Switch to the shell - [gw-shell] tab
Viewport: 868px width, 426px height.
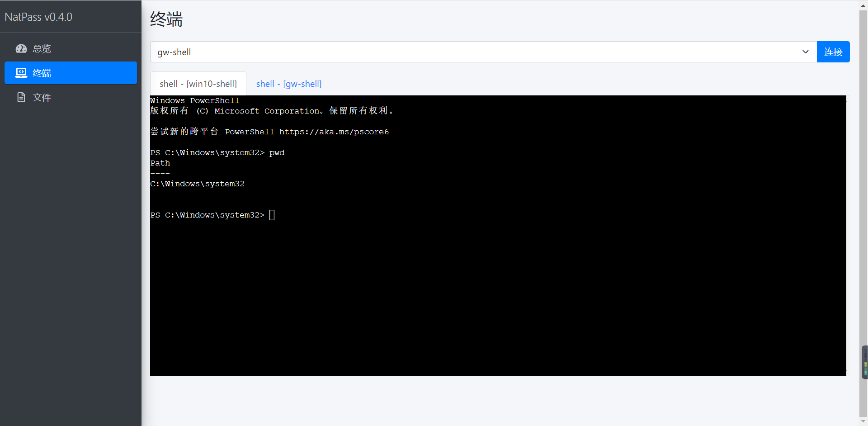289,84
